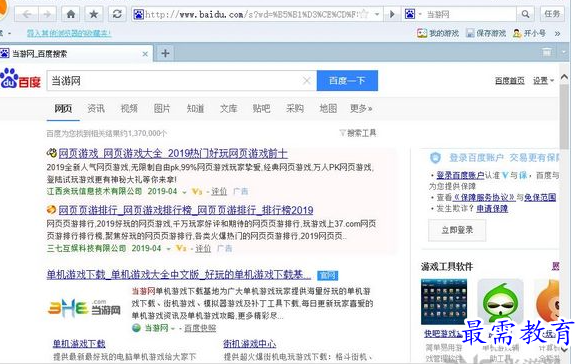Open a new tab with the plus button

[165, 54]
